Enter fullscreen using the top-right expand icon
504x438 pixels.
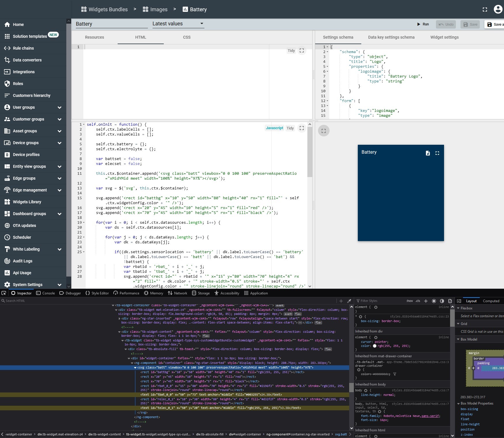[485, 9]
